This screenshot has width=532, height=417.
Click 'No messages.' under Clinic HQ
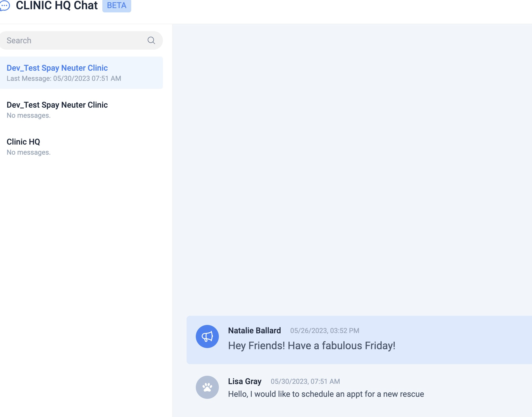(x=29, y=152)
